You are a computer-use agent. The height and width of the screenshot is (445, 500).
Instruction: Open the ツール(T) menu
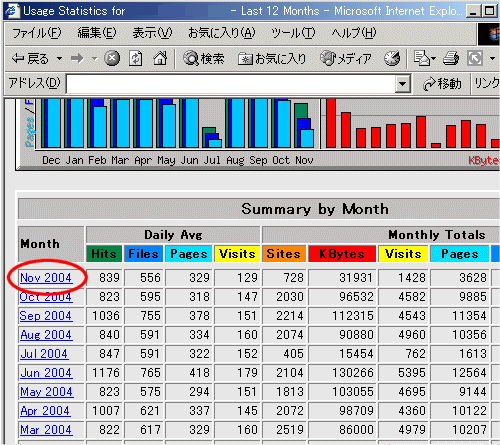(x=293, y=33)
